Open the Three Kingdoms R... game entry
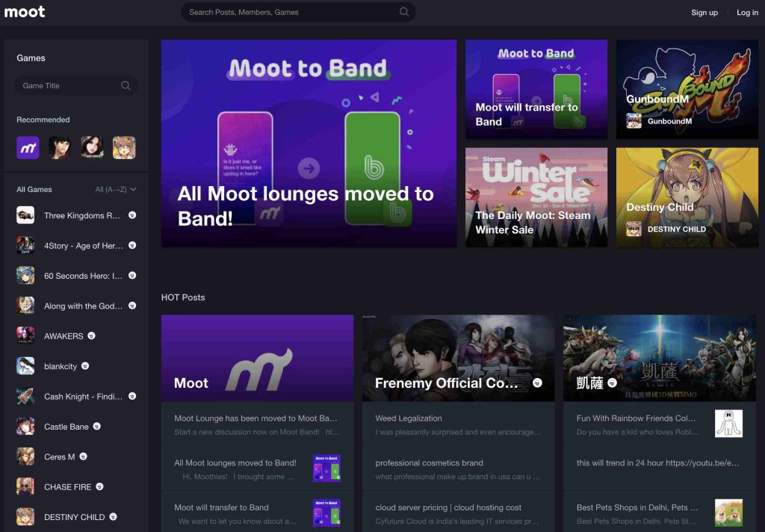The image size is (765, 532). [76, 215]
